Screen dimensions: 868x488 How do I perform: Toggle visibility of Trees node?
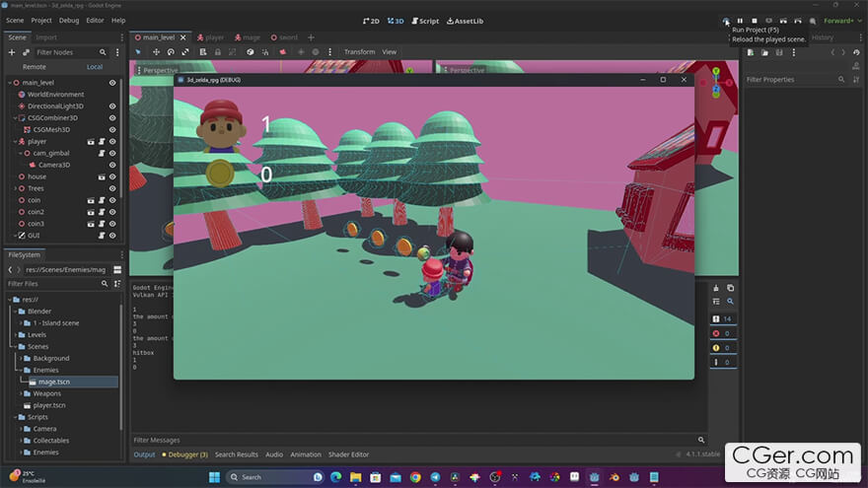(x=112, y=188)
